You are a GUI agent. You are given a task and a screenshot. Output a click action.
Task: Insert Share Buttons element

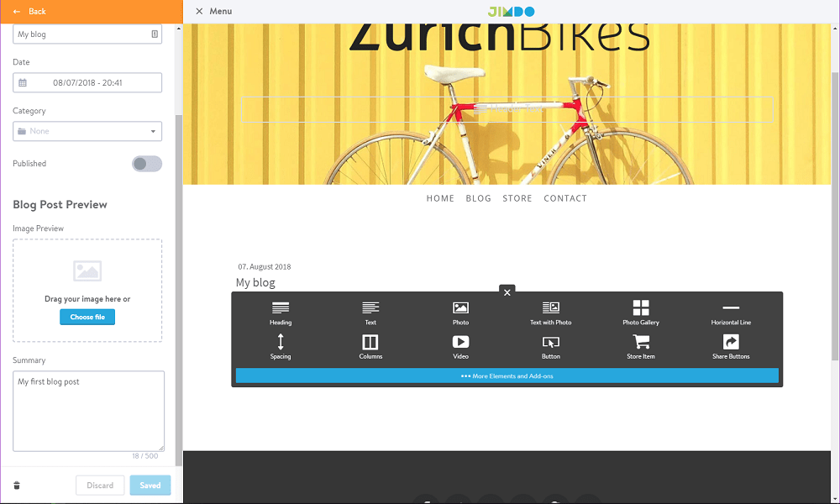731,347
